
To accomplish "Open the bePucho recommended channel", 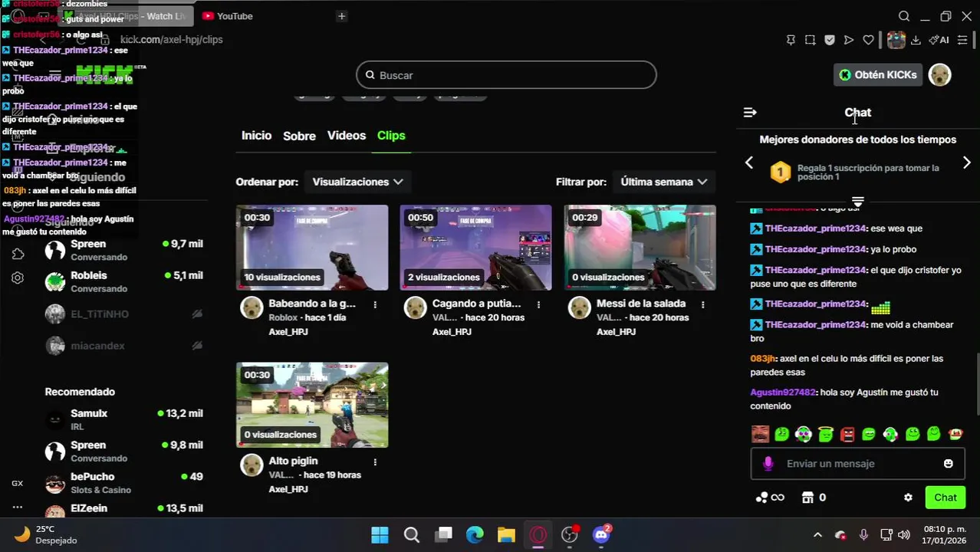I will [123, 483].
